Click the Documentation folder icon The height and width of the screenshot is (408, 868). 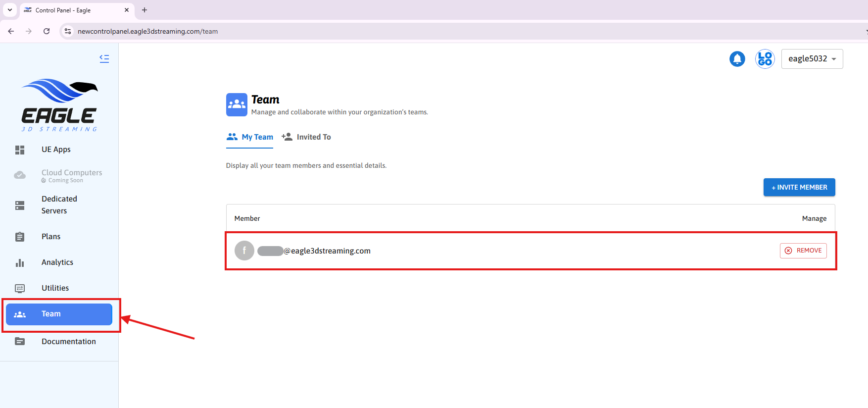click(x=20, y=341)
